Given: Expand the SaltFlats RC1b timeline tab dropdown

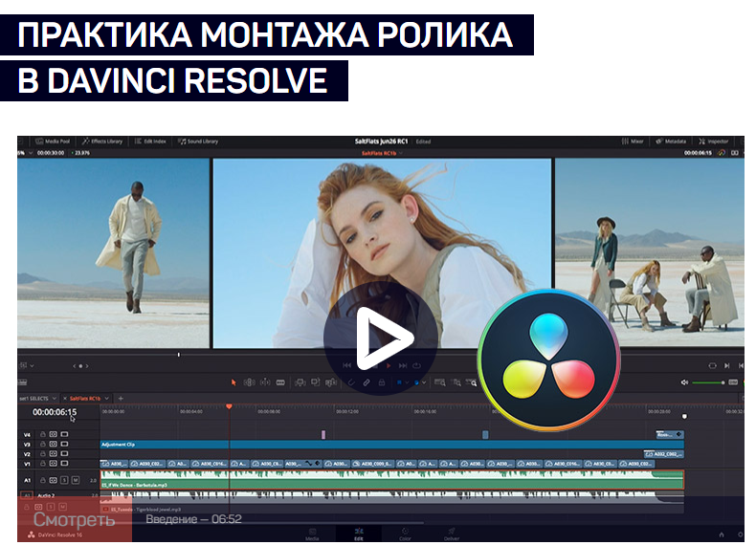Looking at the screenshot, I should pyautogui.click(x=108, y=398).
